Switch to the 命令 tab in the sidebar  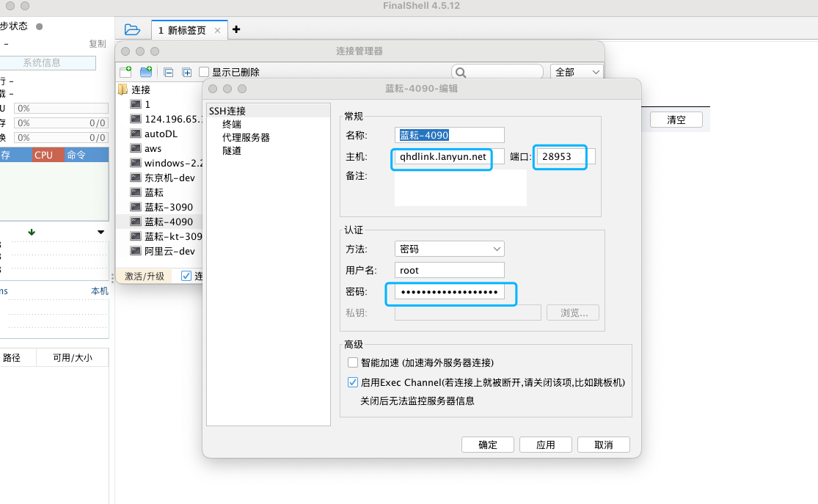click(x=76, y=155)
